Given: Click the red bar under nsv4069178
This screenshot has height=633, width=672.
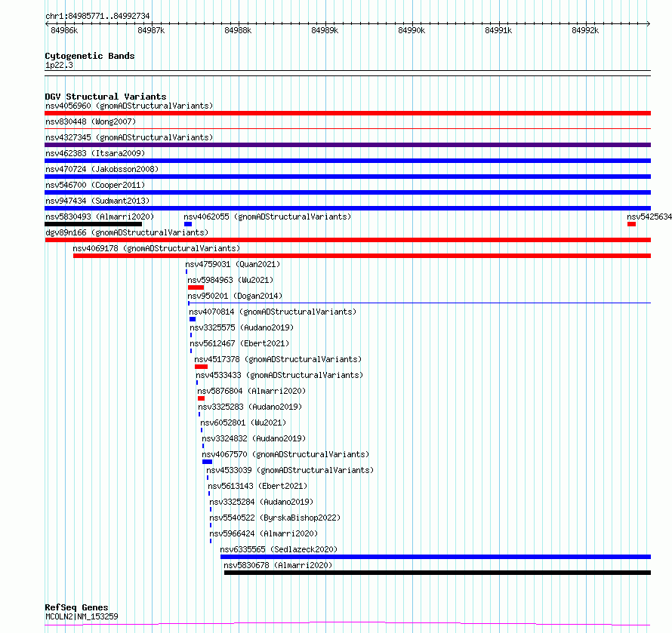Looking at the screenshot, I should pyautogui.click(x=362, y=256).
